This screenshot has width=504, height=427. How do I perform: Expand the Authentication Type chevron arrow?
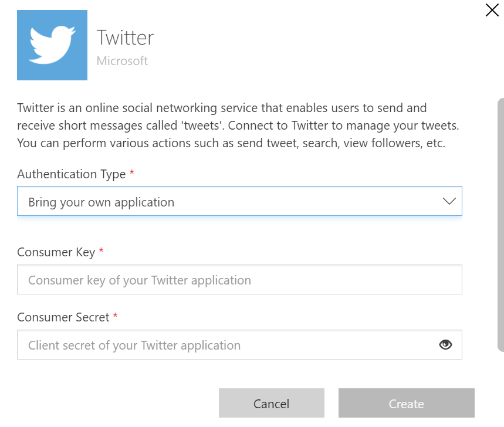(x=449, y=201)
